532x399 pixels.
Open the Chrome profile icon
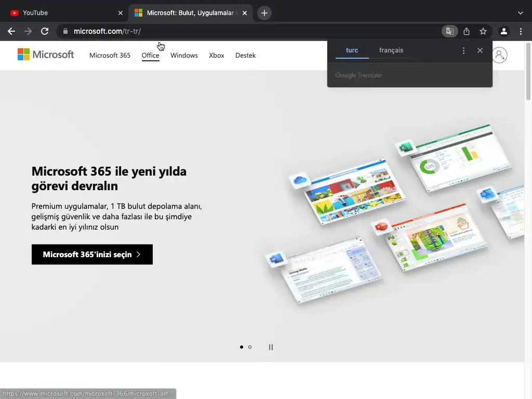click(x=504, y=31)
